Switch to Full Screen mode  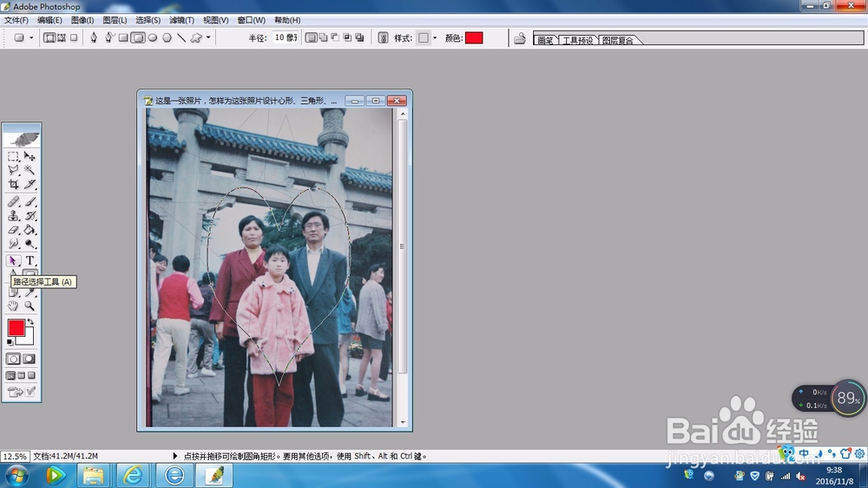pyautogui.click(x=31, y=376)
